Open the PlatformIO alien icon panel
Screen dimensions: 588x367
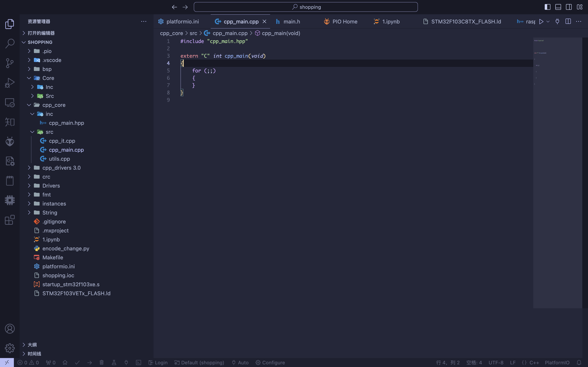click(10, 141)
